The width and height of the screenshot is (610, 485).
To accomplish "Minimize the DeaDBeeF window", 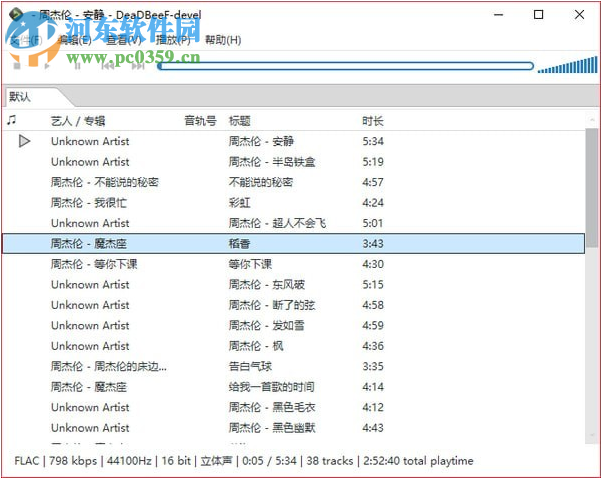I will [499, 15].
